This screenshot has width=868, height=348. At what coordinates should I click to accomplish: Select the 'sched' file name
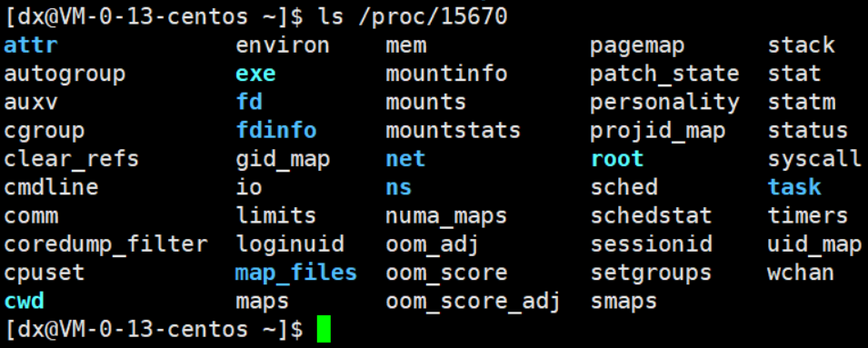click(624, 187)
